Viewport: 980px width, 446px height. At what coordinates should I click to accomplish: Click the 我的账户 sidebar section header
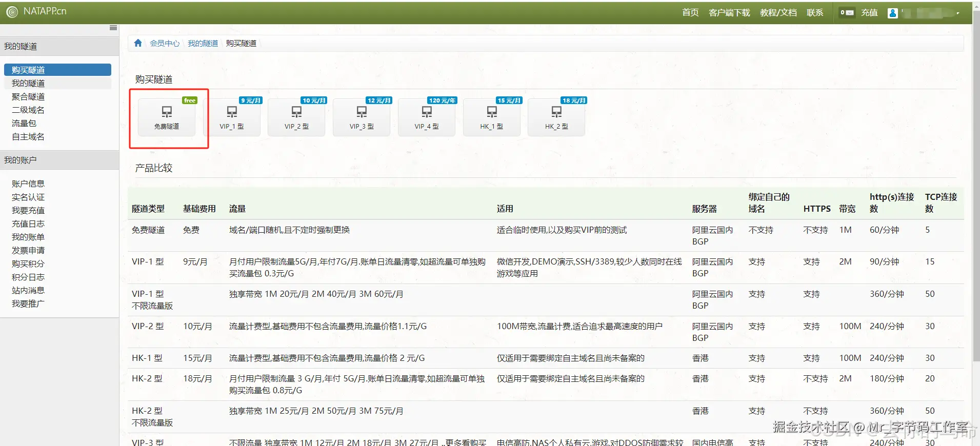pyautogui.click(x=59, y=160)
